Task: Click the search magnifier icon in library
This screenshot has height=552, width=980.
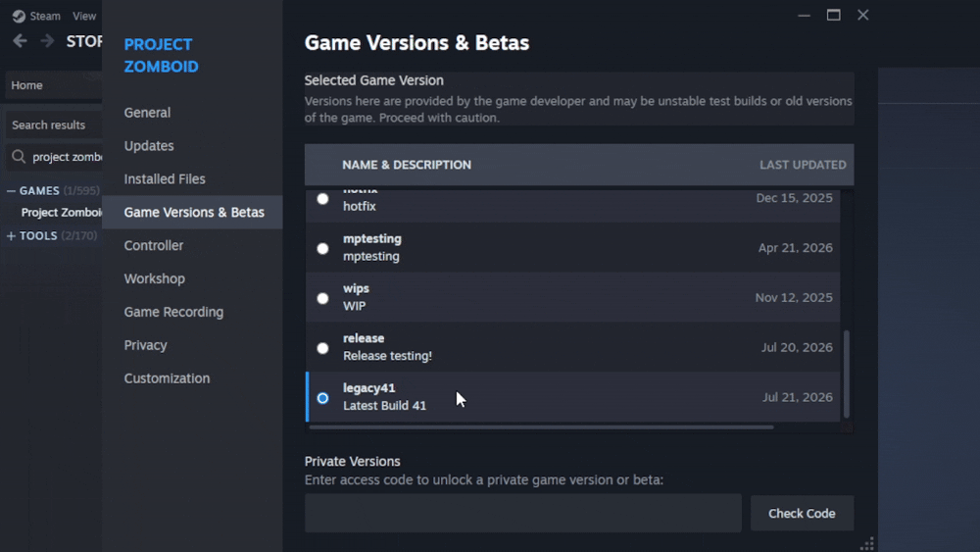Action: [x=19, y=156]
